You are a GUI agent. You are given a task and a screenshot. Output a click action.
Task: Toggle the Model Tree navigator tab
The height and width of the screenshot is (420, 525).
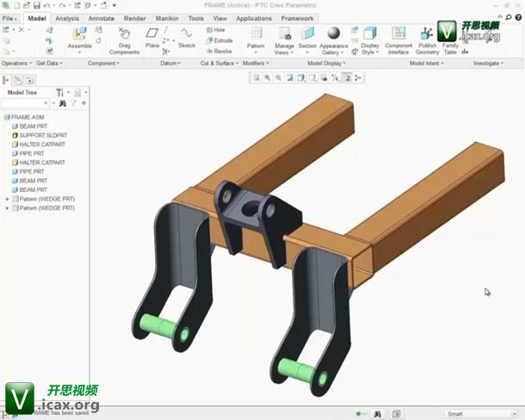click(x=6, y=80)
